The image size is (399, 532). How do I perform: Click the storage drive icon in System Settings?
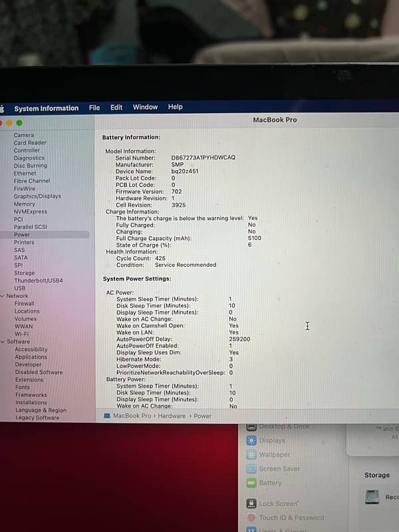372,497
